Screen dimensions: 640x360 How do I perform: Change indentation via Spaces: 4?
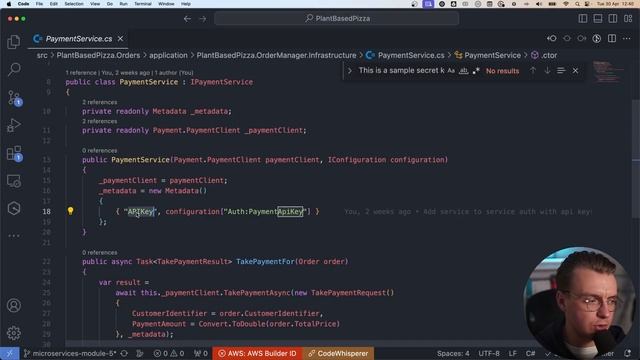[453, 353]
